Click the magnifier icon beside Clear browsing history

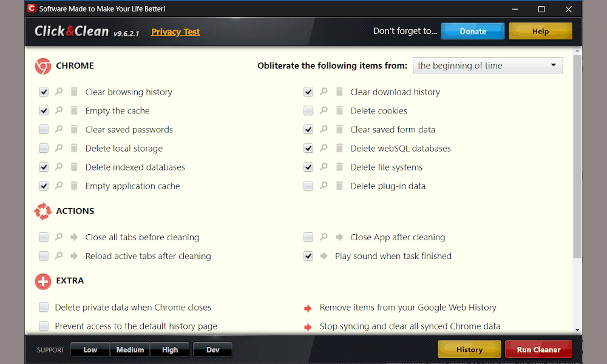[59, 92]
